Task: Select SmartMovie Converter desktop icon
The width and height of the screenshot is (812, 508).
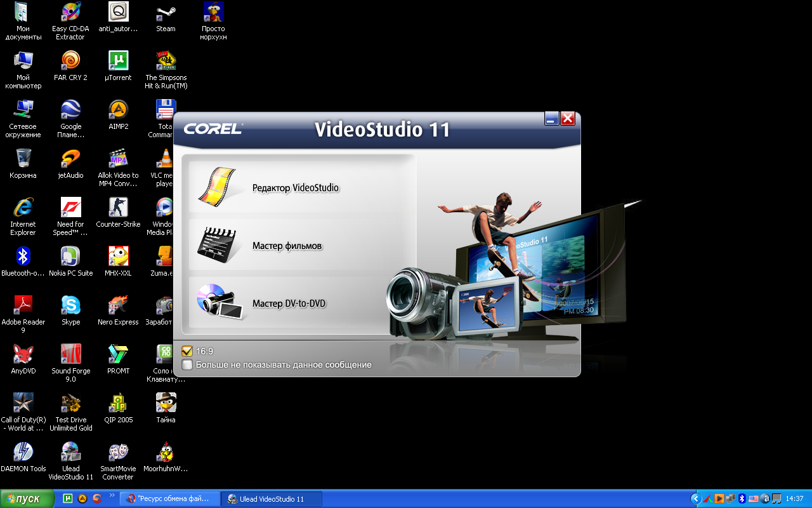Action: pos(118,462)
